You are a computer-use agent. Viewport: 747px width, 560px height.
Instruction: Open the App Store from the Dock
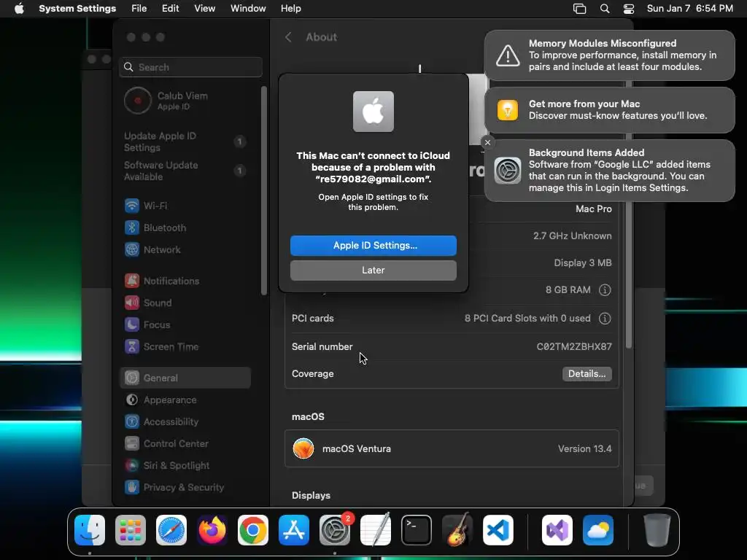pyautogui.click(x=294, y=530)
